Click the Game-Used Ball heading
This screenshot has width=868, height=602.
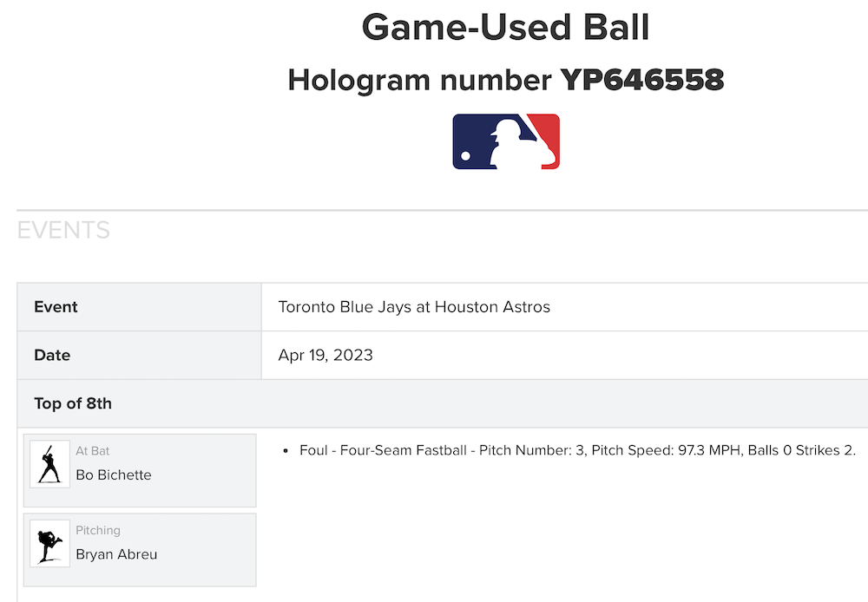pos(505,28)
